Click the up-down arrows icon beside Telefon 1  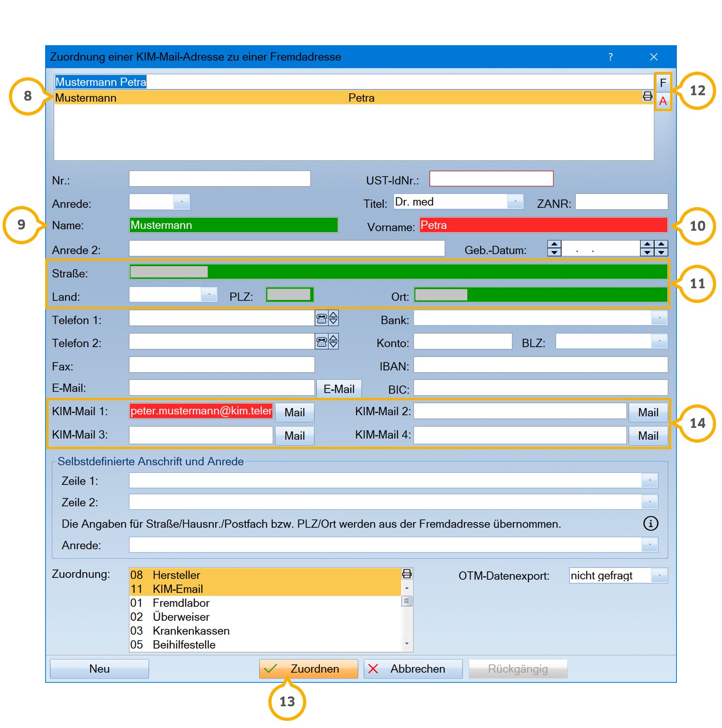[333, 318]
